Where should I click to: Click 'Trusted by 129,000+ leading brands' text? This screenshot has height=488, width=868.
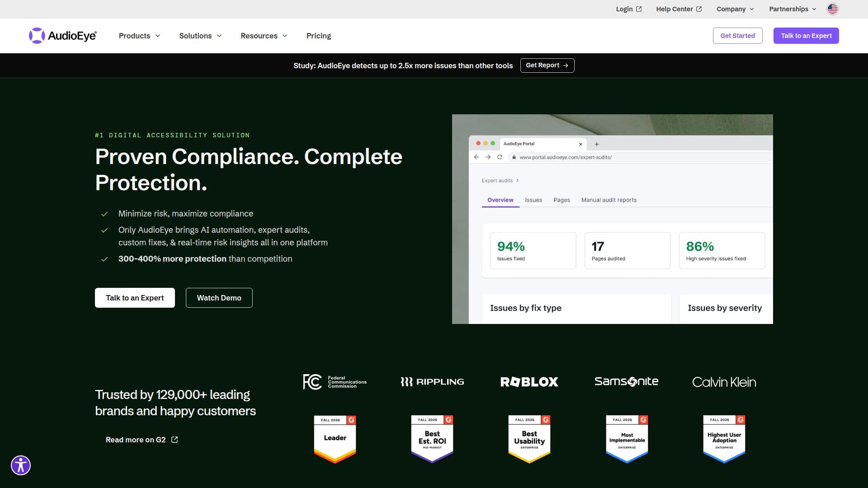pyautogui.click(x=175, y=403)
